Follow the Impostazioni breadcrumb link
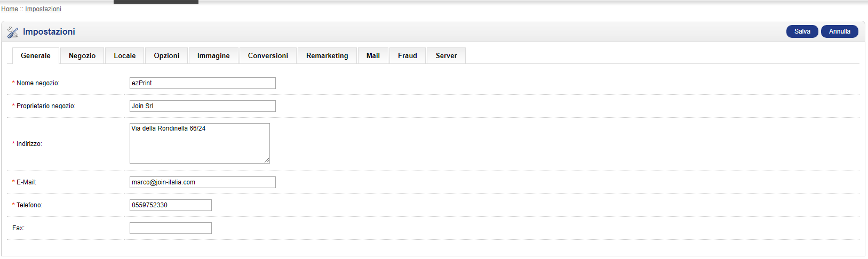The height and width of the screenshot is (259, 868). tap(43, 9)
